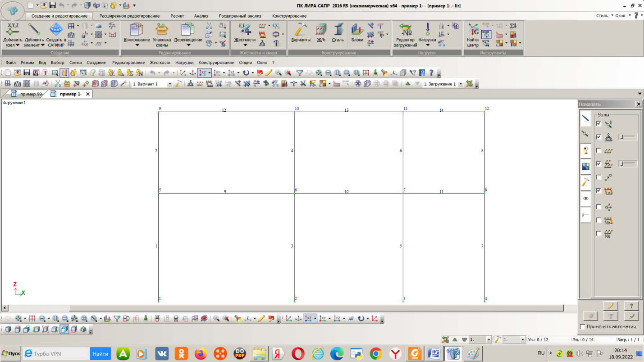
Task: Enable the arrows axis node checkbox
Action: (x=598, y=207)
